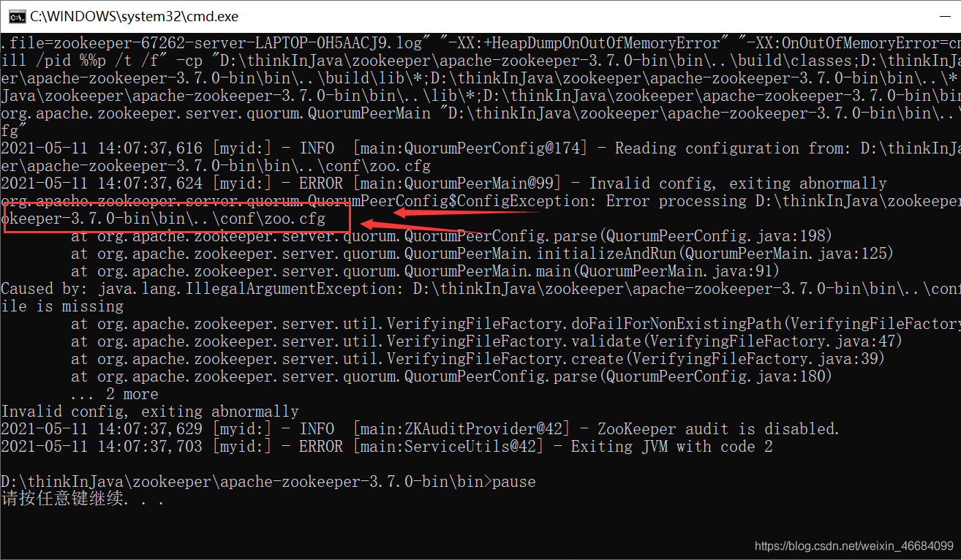The width and height of the screenshot is (961, 560).
Task: Click the "org.apache.zookeeper.server.quorum.QuorumPeerMain" command text
Action: click(216, 113)
